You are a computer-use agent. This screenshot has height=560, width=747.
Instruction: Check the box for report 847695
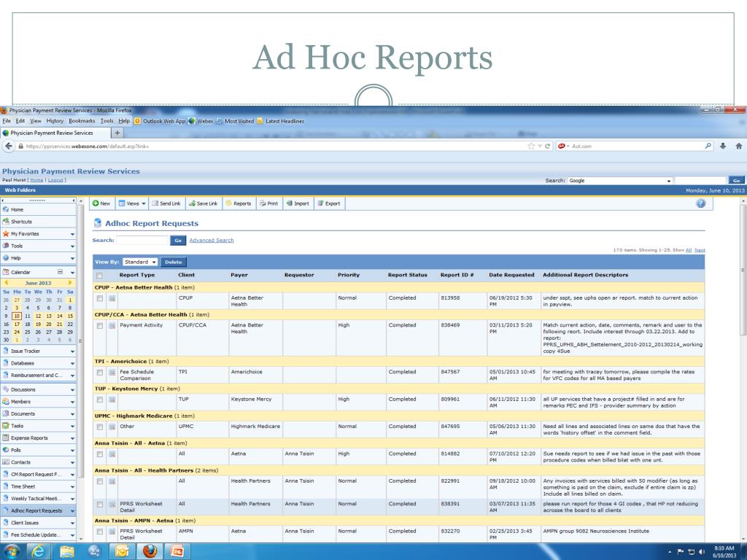tap(99, 427)
